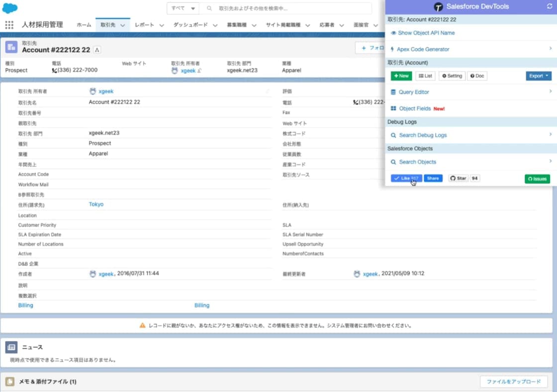This screenshot has height=392, width=557.
Task: Open the サイト掲載職種 tab
Action: pyautogui.click(x=283, y=25)
